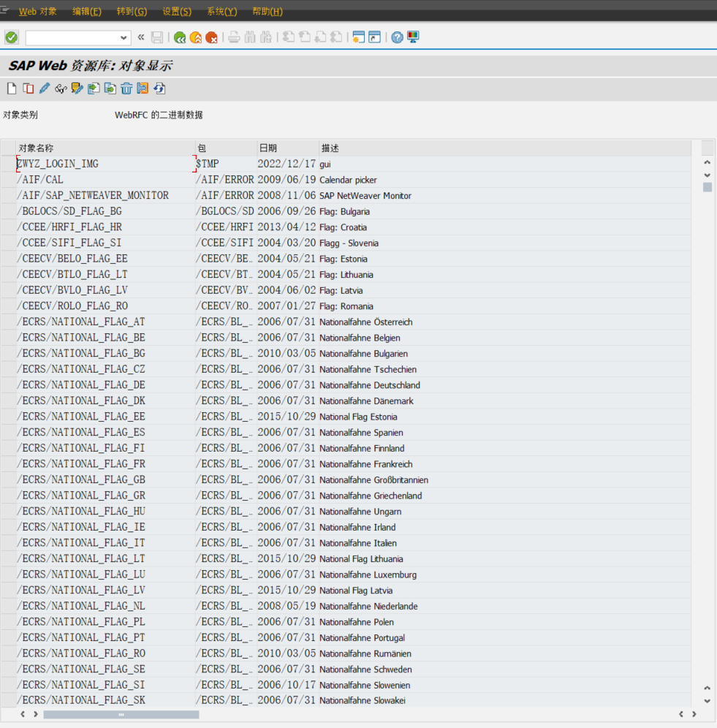Click vertical scrollbar up arrow at top
The height and width of the screenshot is (728, 717).
click(x=707, y=162)
